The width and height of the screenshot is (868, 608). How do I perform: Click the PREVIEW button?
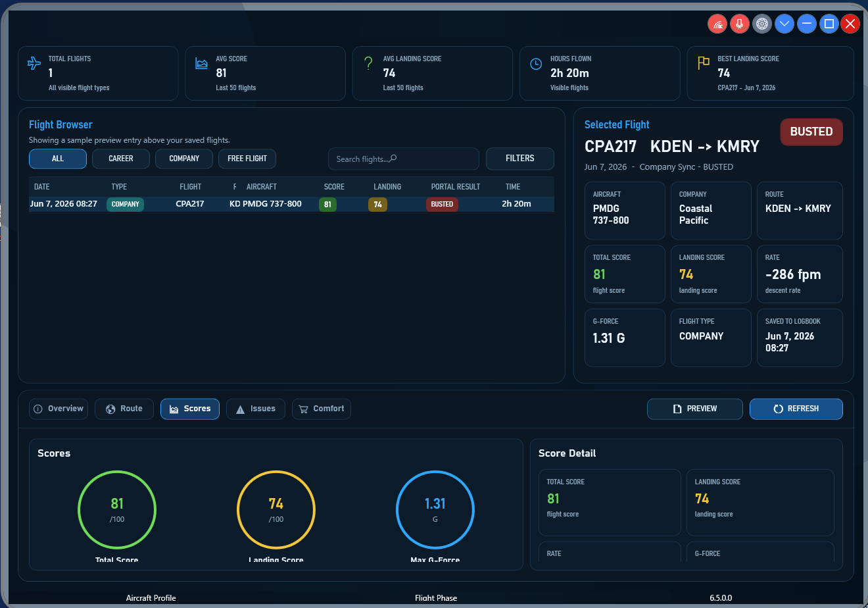coord(695,409)
